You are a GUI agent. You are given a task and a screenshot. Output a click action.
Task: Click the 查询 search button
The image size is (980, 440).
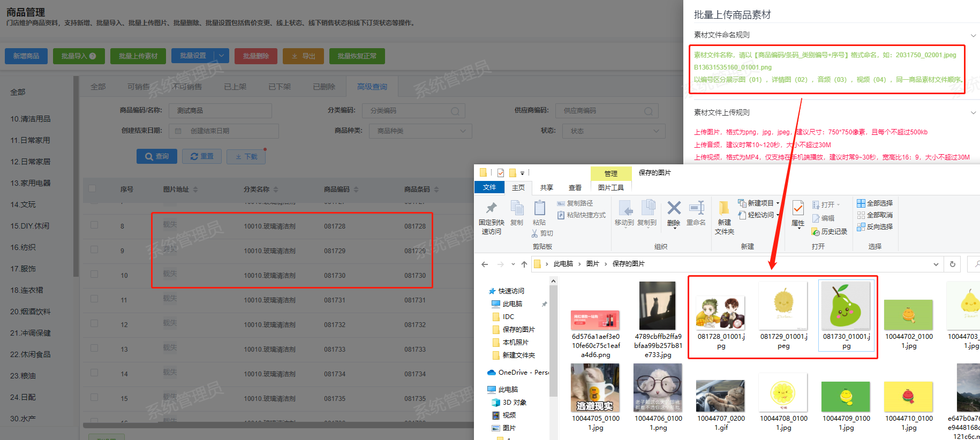[157, 156]
